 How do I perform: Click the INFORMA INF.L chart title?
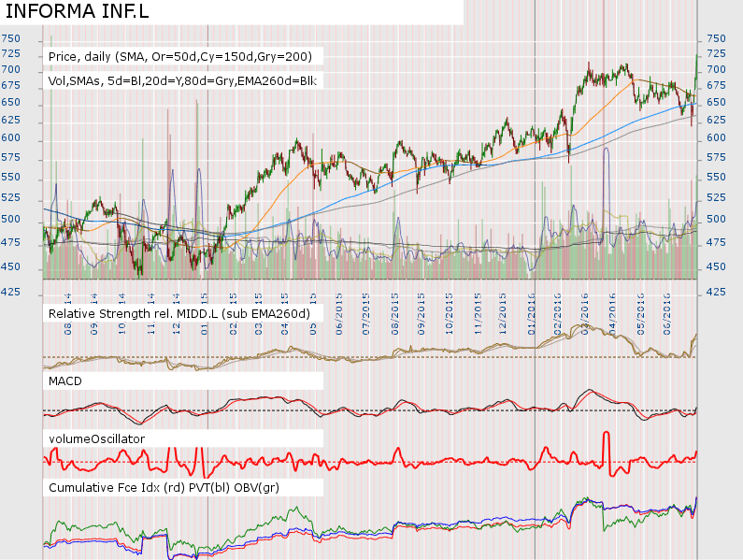tap(64, 12)
